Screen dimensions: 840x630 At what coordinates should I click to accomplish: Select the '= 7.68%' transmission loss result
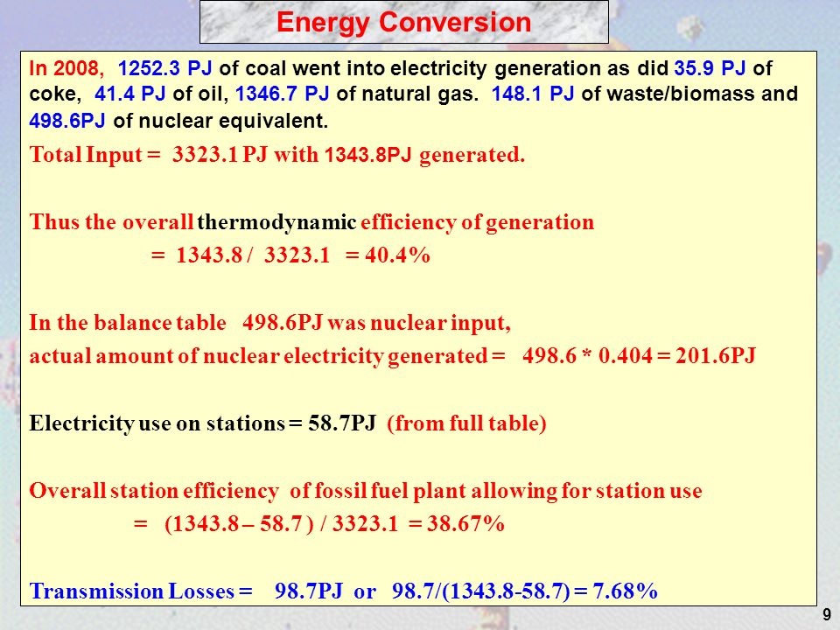tap(615, 591)
